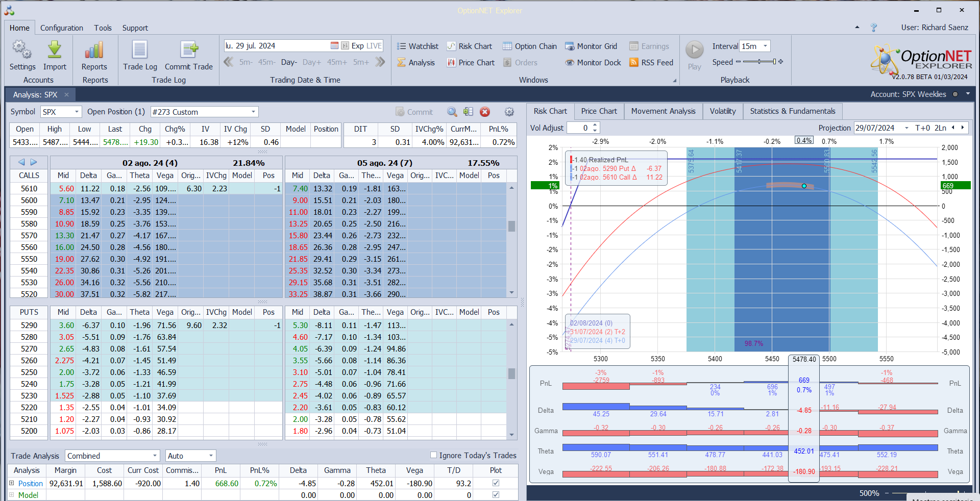Open the Settings gear in Accounts group
This screenshot has width=980, height=501.
(22, 55)
